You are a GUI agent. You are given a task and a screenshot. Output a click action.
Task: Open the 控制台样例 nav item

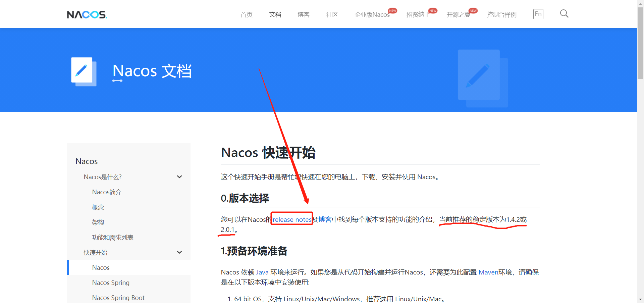501,15
